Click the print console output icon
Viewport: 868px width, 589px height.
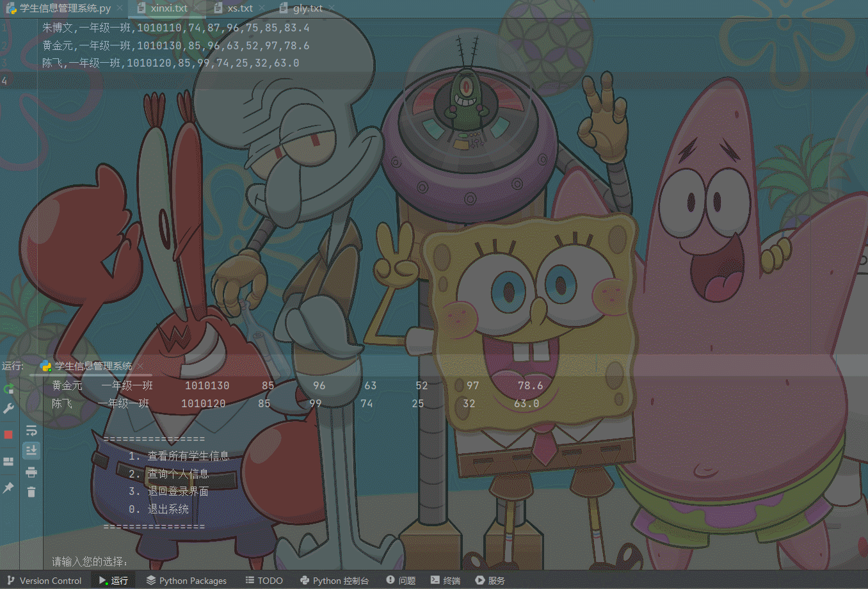pyautogui.click(x=31, y=472)
